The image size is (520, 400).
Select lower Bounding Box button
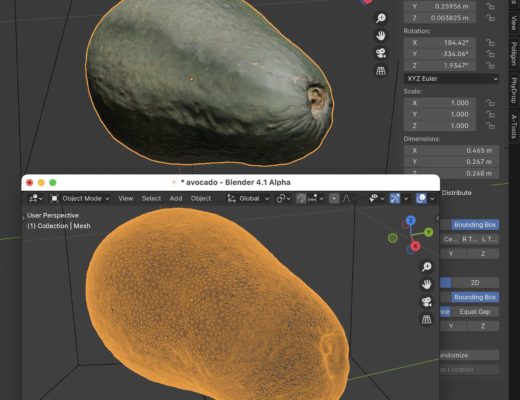[475, 297]
